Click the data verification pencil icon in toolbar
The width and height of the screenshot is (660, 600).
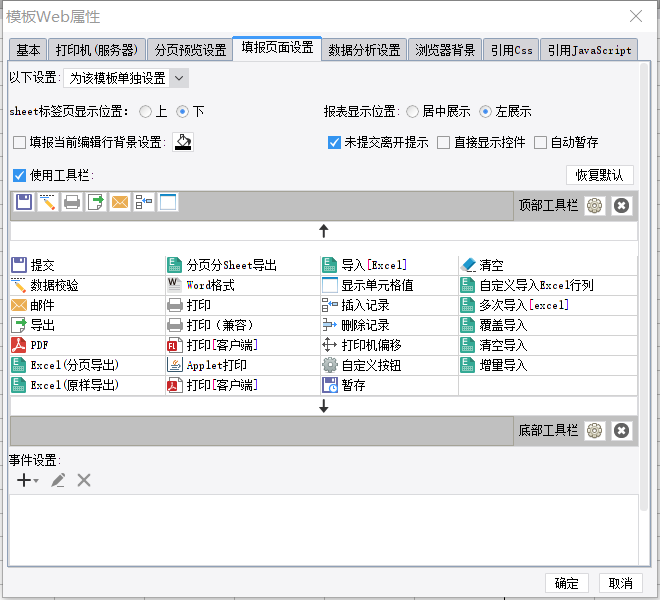click(x=48, y=202)
